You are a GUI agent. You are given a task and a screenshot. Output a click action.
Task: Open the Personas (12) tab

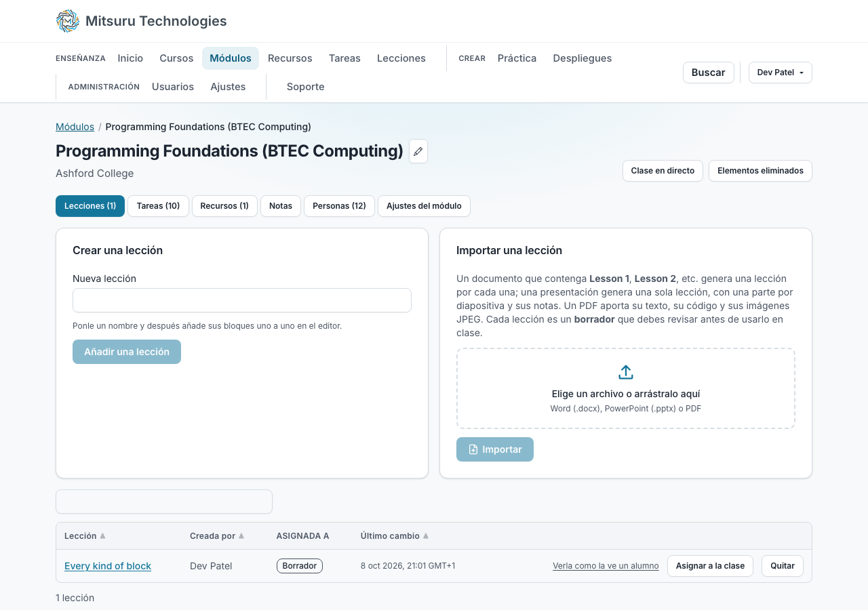[339, 206]
